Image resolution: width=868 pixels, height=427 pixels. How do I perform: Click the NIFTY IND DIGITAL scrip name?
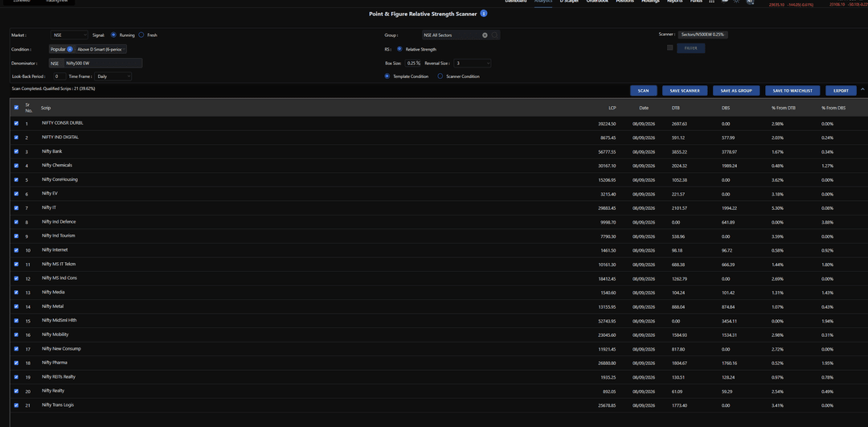(x=60, y=137)
